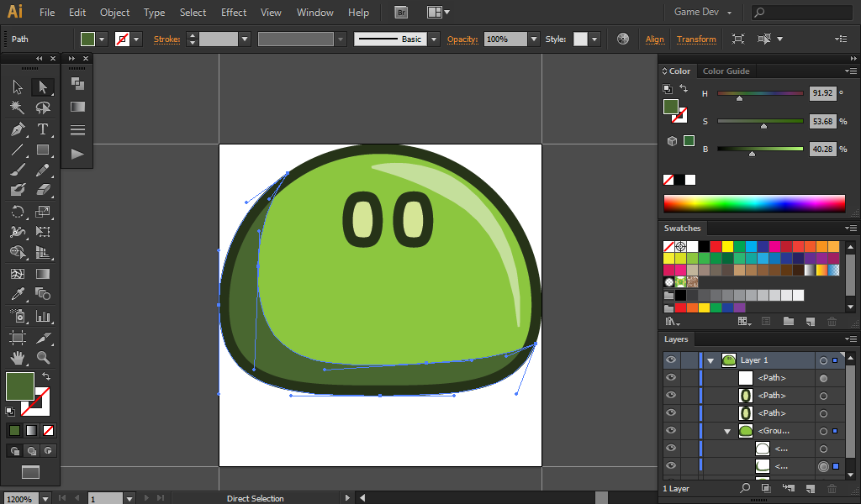The height and width of the screenshot is (504, 861).
Task: Activate the Zoom tool
Action: tap(43, 358)
